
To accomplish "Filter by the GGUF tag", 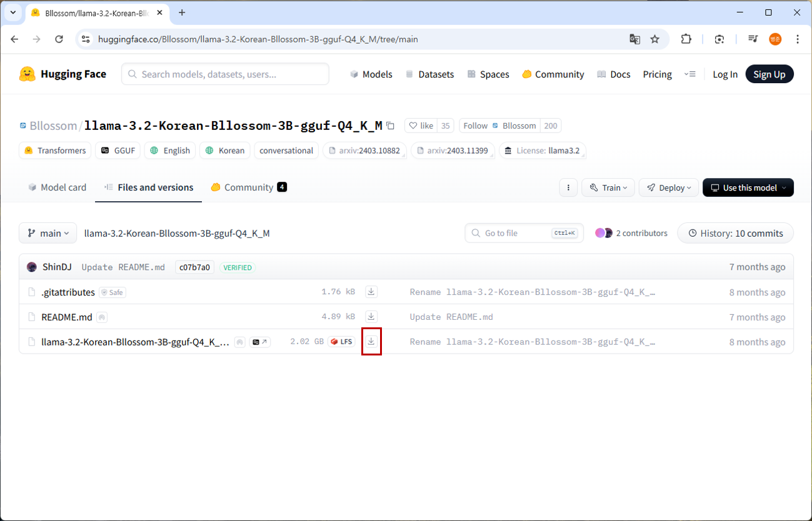I will (118, 151).
